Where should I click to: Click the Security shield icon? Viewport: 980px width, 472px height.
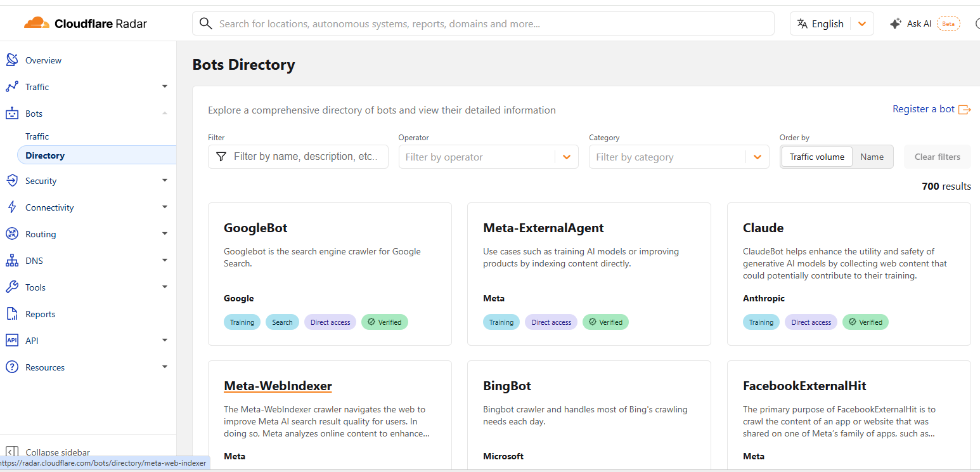(12, 181)
